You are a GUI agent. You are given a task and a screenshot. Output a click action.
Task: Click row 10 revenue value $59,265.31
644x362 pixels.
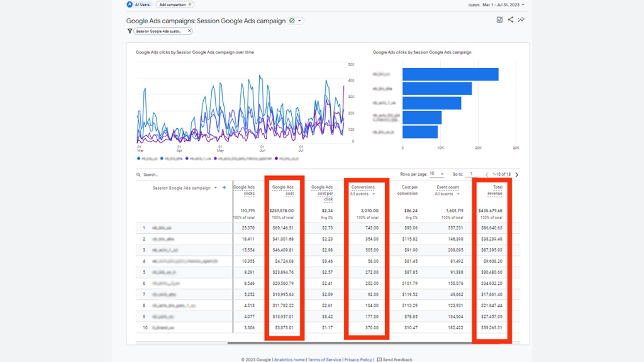click(x=492, y=327)
